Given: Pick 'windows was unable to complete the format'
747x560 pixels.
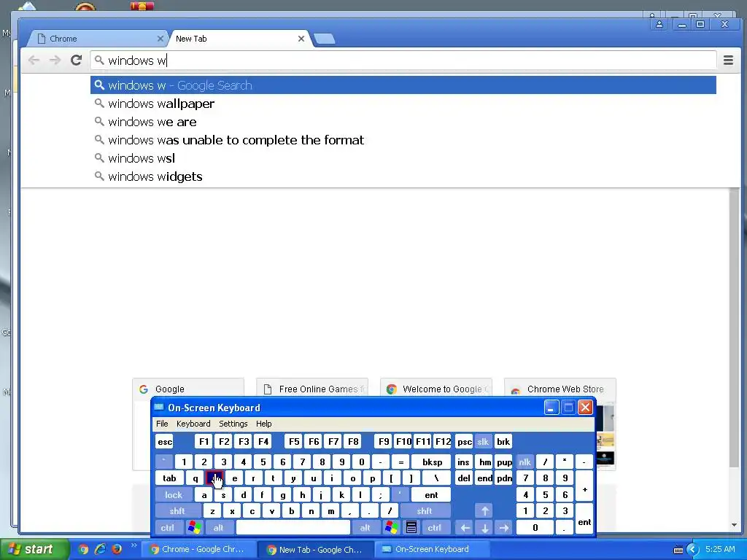Looking at the screenshot, I should pyautogui.click(x=403, y=140).
